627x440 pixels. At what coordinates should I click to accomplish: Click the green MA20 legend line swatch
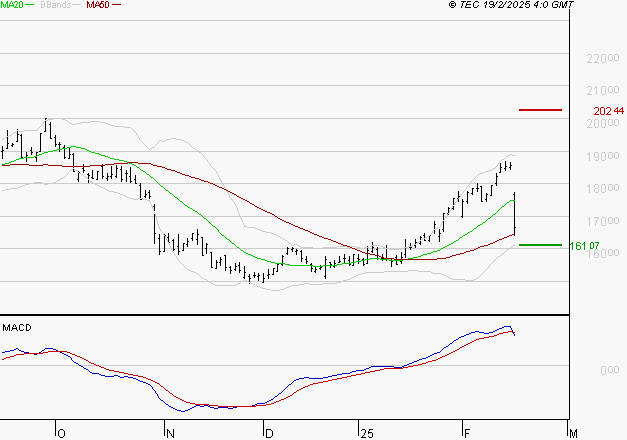pyautogui.click(x=31, y=5)
